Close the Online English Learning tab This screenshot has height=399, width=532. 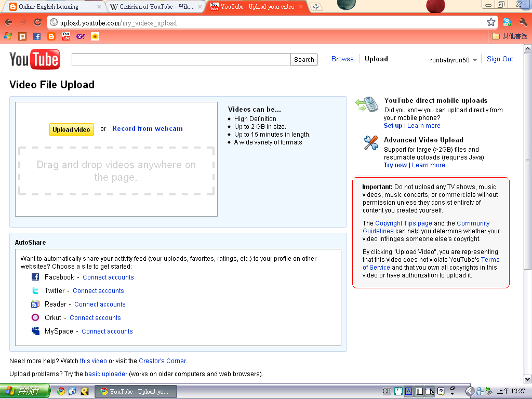pyautogui.click(x=99, y=7)
